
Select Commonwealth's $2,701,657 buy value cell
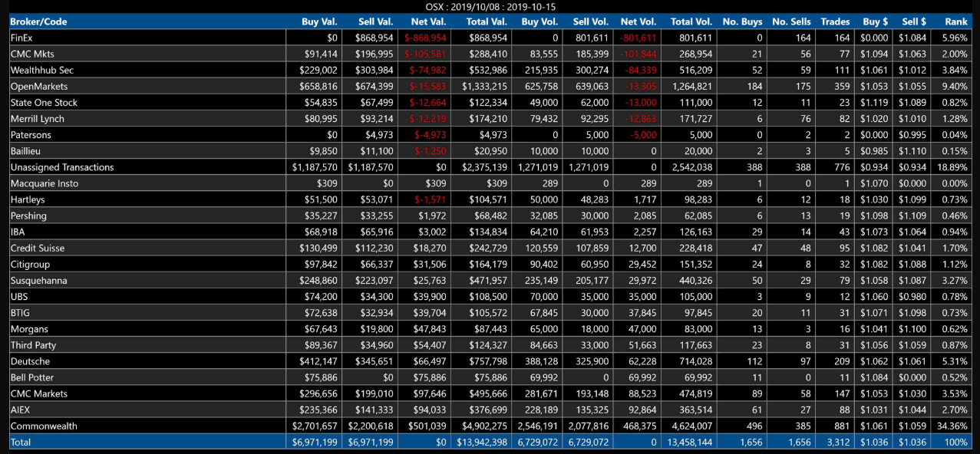pyautogui.click(x=315, y=426)
